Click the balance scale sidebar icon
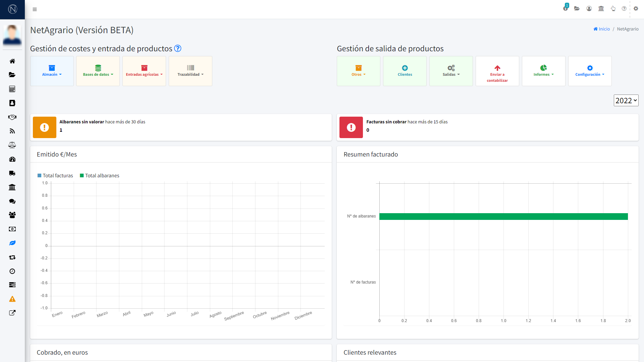The image size is (644, 362). tap(12, 145)
